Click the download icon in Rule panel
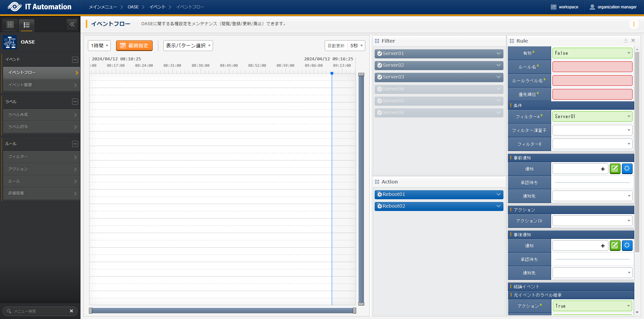Image resolution: width=644 pixels, height=319 pixels. (x=626, y=41)
